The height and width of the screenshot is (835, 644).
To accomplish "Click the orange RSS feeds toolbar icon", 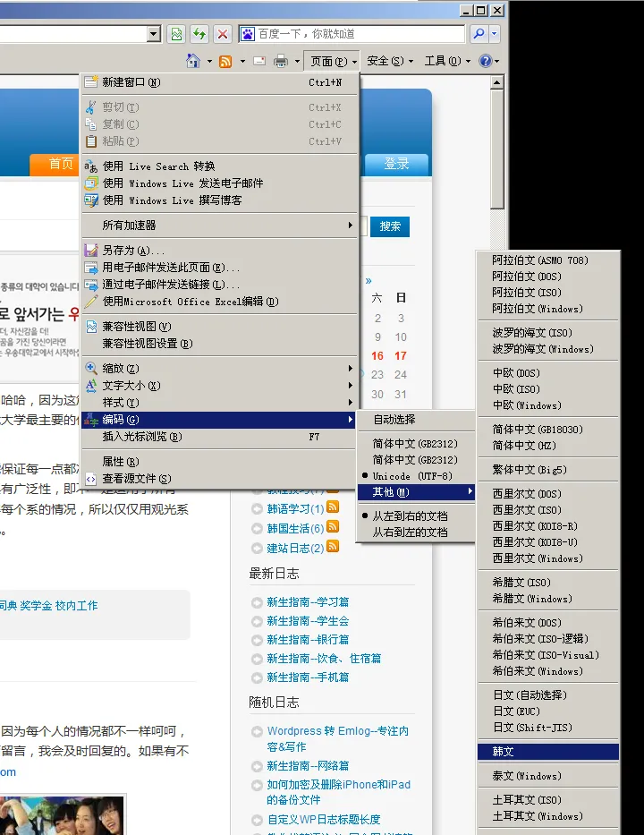I will pyautogui.click(x=225, y=61).
